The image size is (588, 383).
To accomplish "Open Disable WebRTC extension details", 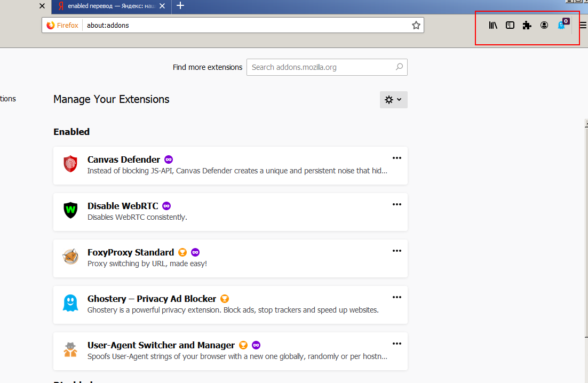I will pyautogui.click(x=231, y=212).
